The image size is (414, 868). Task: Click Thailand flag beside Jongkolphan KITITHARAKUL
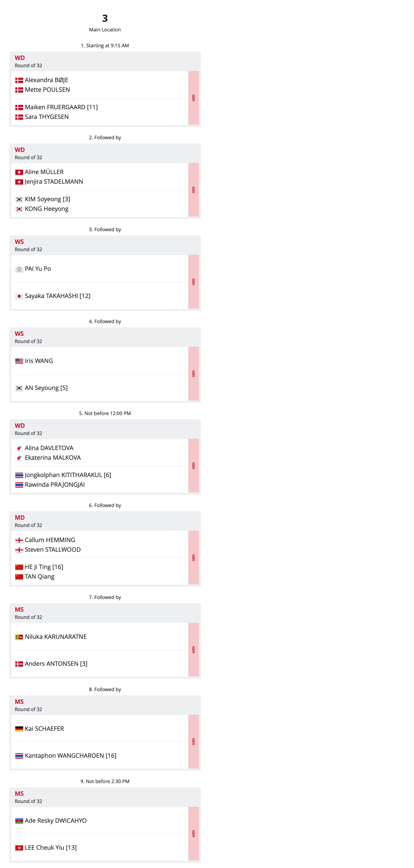(19, 475)
